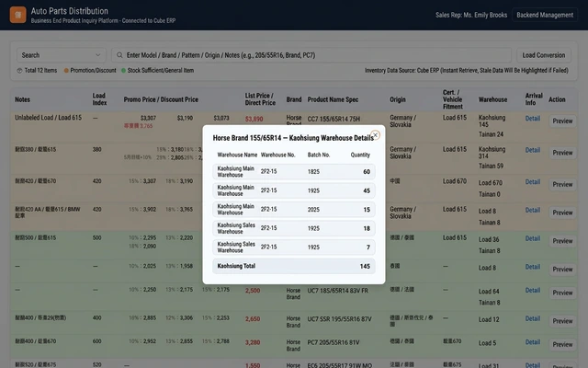Click the Product Name Spec column header
Image resolution: width=588 pixels, height=368 pixels.
(333, 99)
